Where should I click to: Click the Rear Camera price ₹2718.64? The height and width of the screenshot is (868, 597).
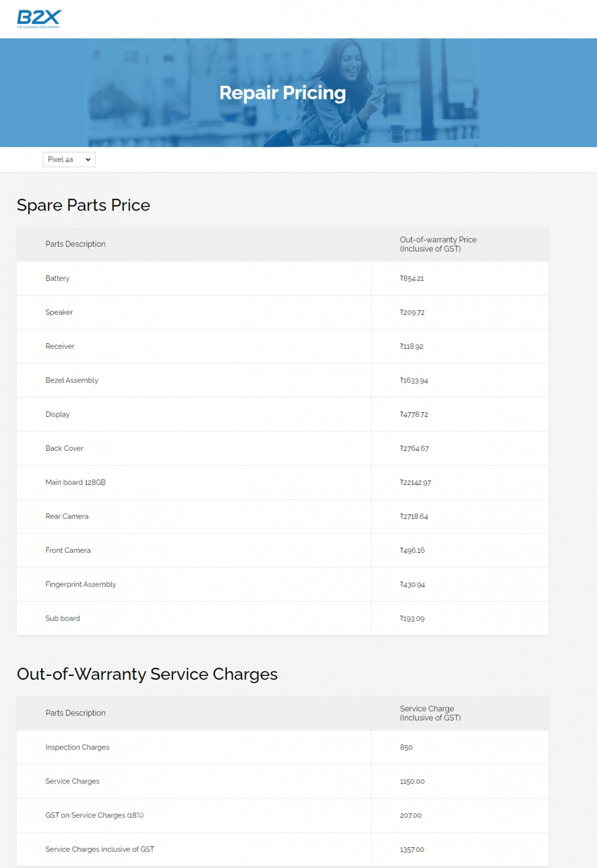[x=414, y=516]
